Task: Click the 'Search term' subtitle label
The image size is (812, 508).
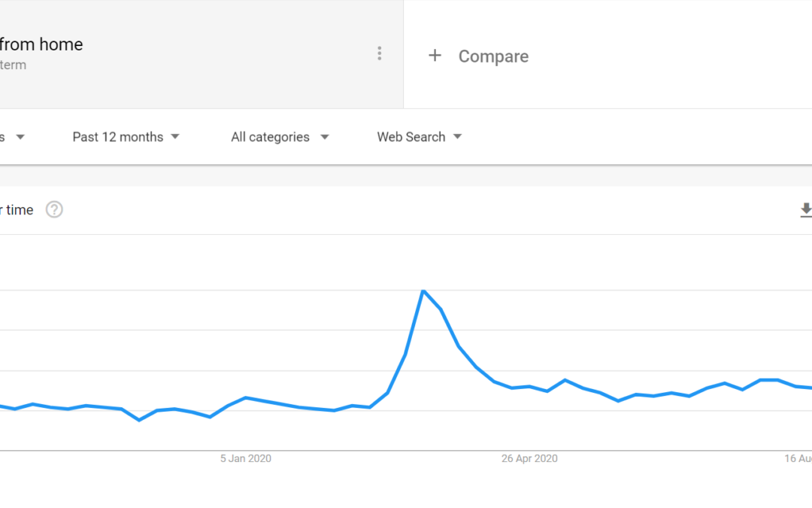Action: point(13,65)
